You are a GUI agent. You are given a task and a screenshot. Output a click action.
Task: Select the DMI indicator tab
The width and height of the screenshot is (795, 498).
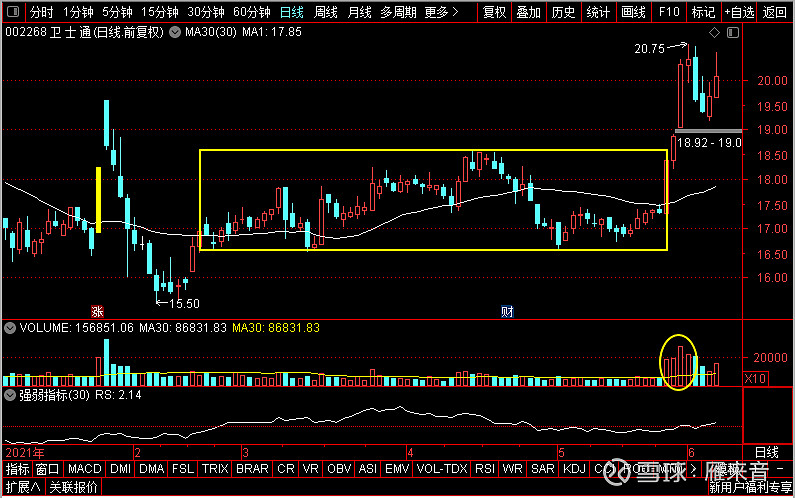(x=121, y=469)
